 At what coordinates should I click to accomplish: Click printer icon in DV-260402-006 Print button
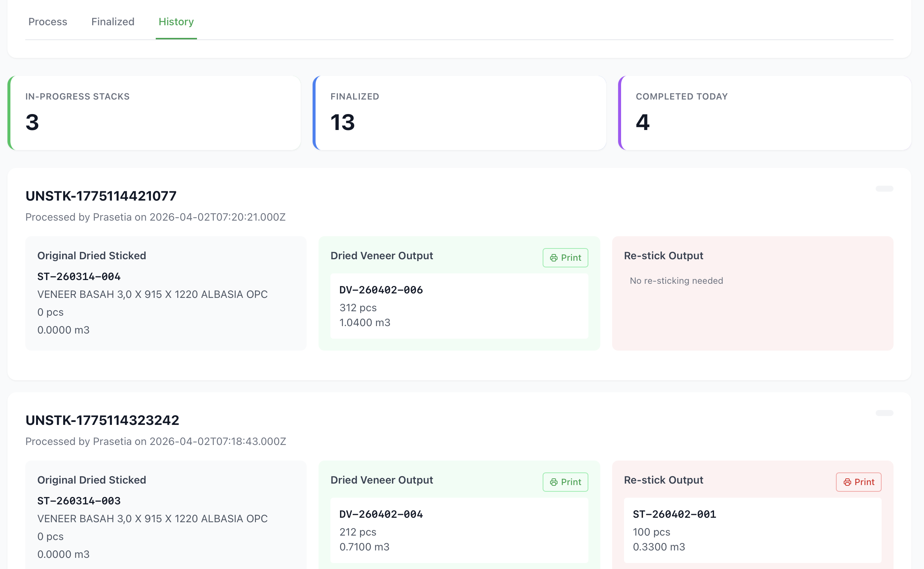[x=553, y=258]
